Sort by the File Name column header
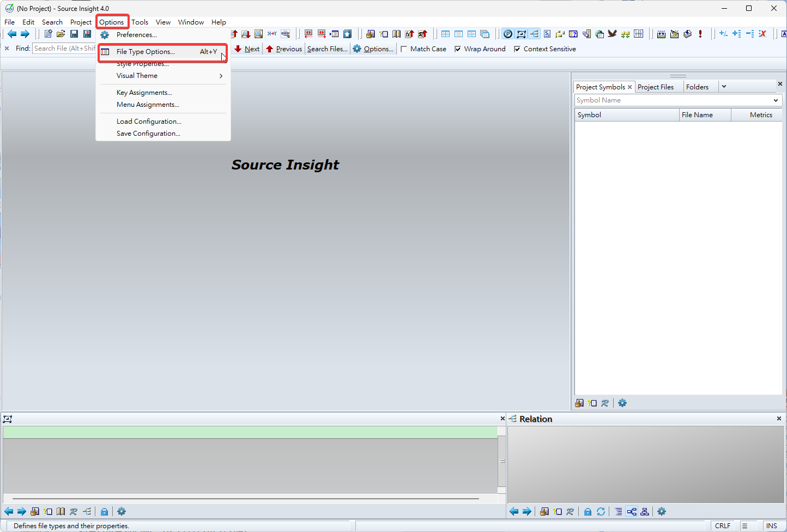 (x=705, y=115)
